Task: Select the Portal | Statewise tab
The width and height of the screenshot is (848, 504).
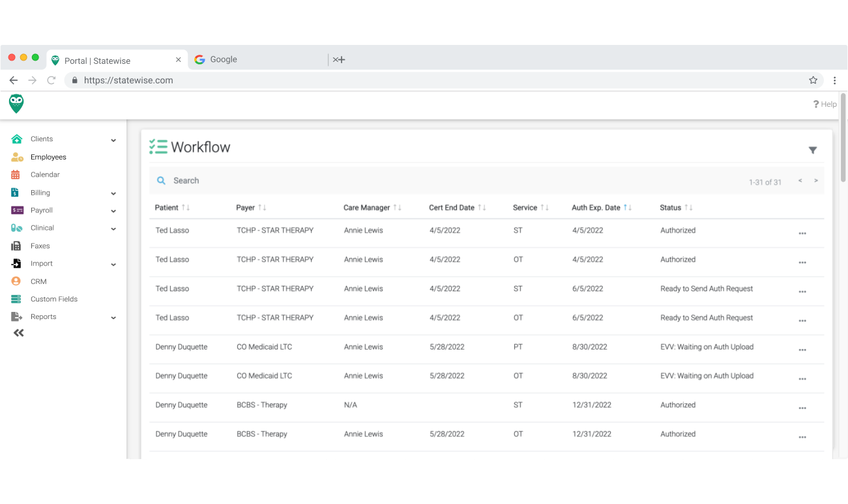Action: [x=117, y=60]
